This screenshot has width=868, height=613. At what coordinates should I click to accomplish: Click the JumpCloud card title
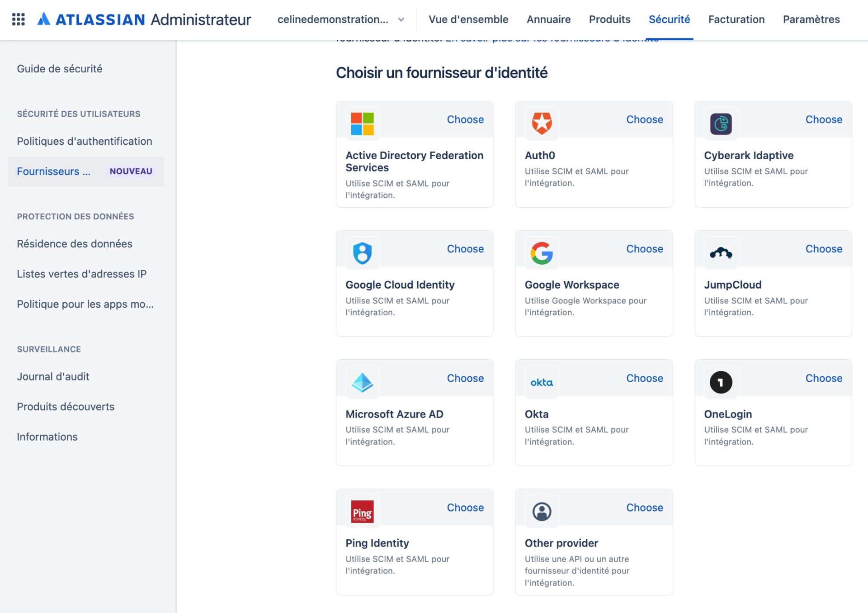(732, 285)
